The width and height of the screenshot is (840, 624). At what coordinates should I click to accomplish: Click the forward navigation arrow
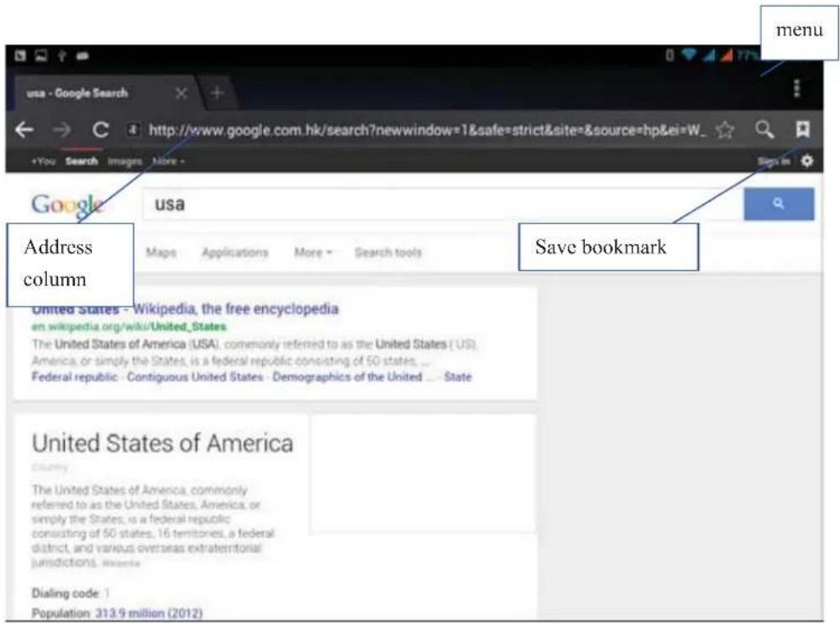pos(61,129)
